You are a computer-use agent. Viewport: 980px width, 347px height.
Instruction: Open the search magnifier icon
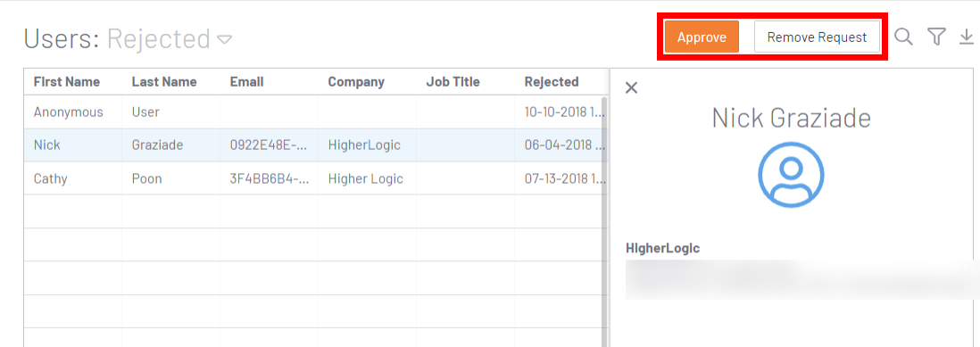click(x=903, y=37)
